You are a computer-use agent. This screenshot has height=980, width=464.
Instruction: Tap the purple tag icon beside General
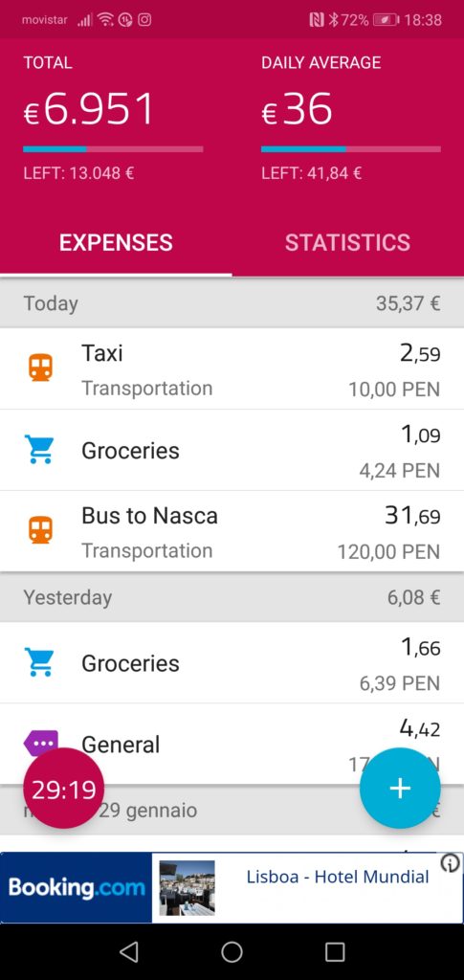(41, 742)
